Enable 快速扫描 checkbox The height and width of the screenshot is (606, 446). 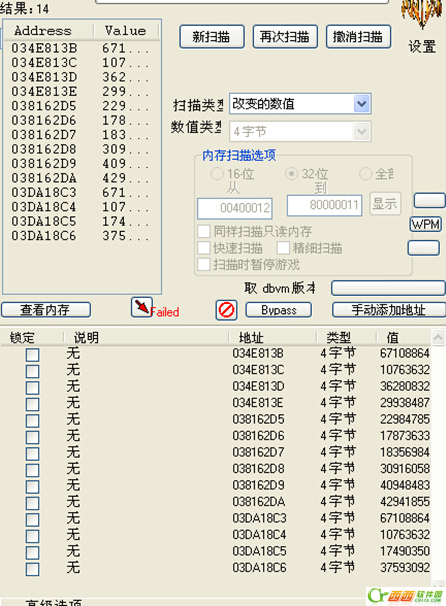coord(204,248)
